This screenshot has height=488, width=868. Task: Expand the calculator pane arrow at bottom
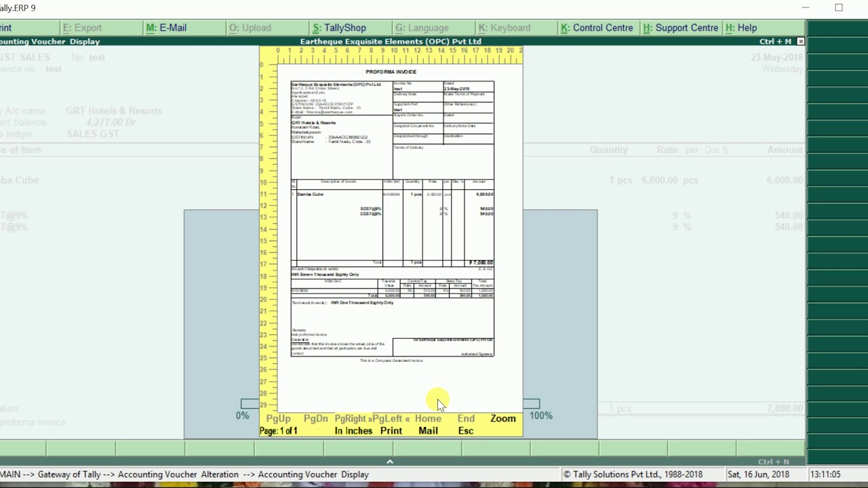(x=390, y=462)
